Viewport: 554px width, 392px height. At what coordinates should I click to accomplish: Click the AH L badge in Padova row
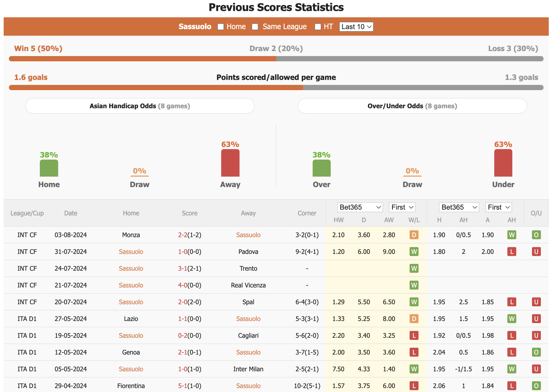(512, 252)
